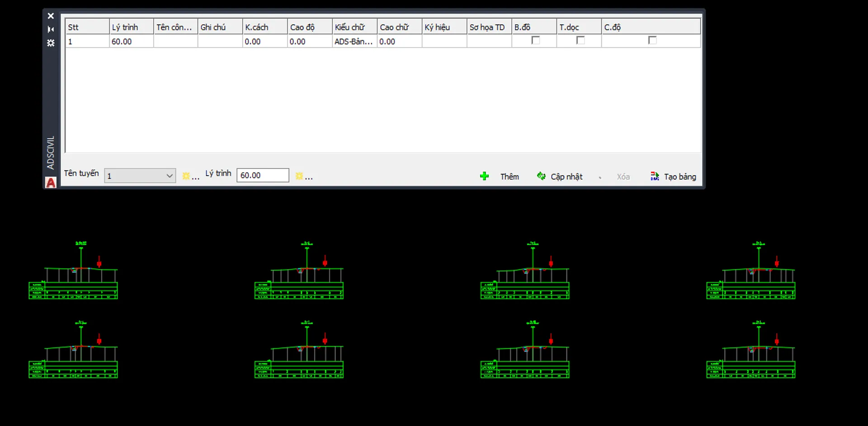Click the ADSCIVIL vertical title bar
The image size is (868, 426).
[x=51, y=152]
